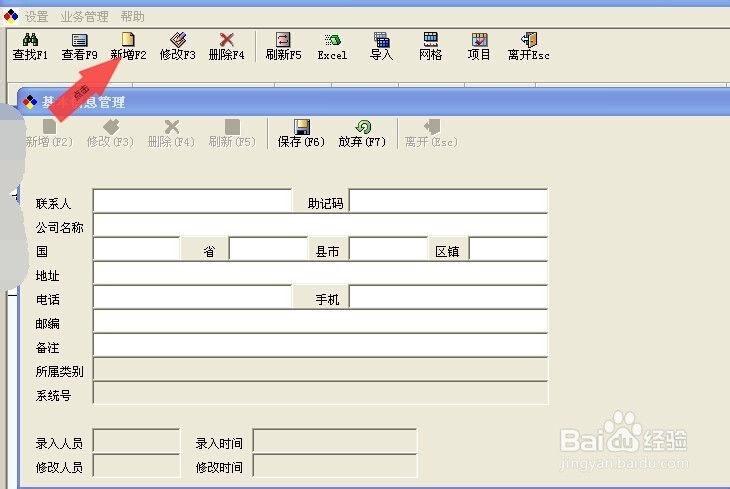The width and height of the screenshot is (730, 489).
Task: Click the 离开Esc exit icon
Action: (529, 40)
